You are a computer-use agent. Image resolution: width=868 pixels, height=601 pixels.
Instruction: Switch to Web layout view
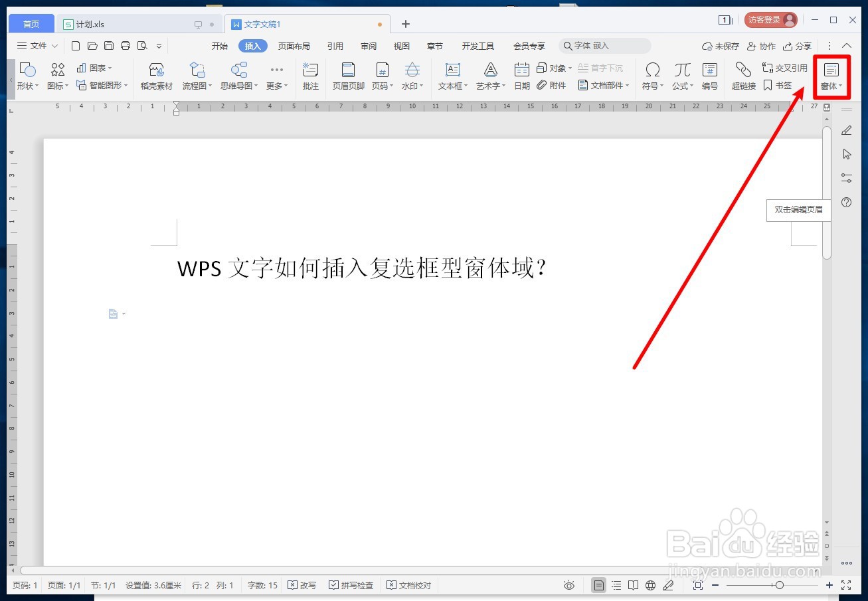(x=651, y=585)
